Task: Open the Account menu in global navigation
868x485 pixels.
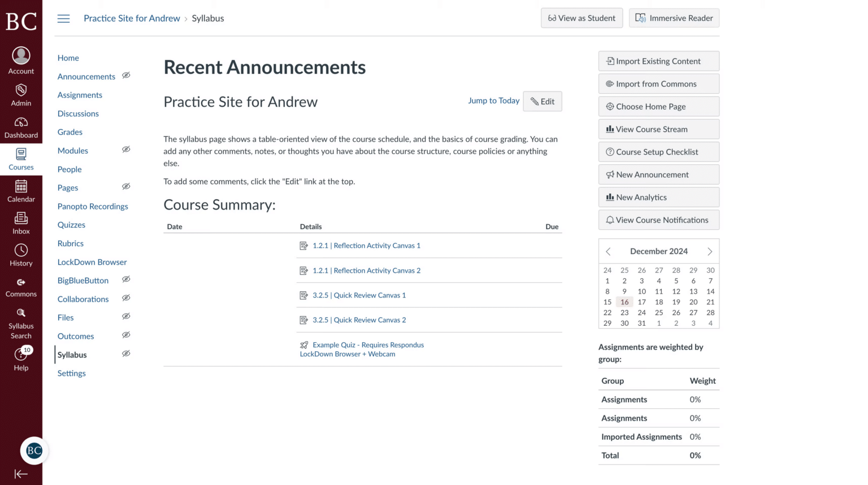Action: click(21, 60)
